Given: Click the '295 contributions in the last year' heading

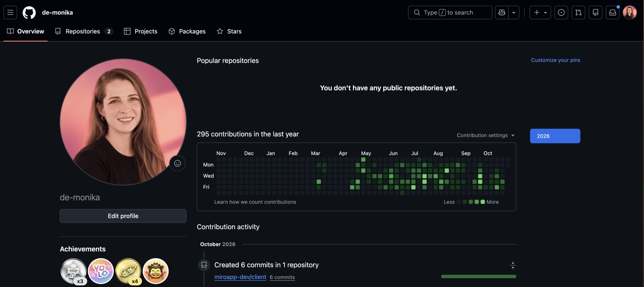Looking at the screenshot, I should [248, 134].
